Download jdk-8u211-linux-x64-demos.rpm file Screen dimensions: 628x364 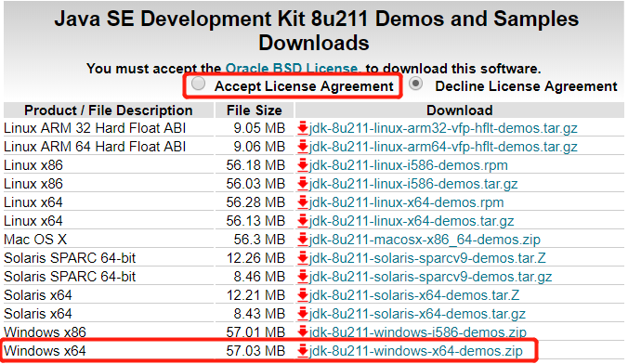pyautogui.click(x=406, y=202)
